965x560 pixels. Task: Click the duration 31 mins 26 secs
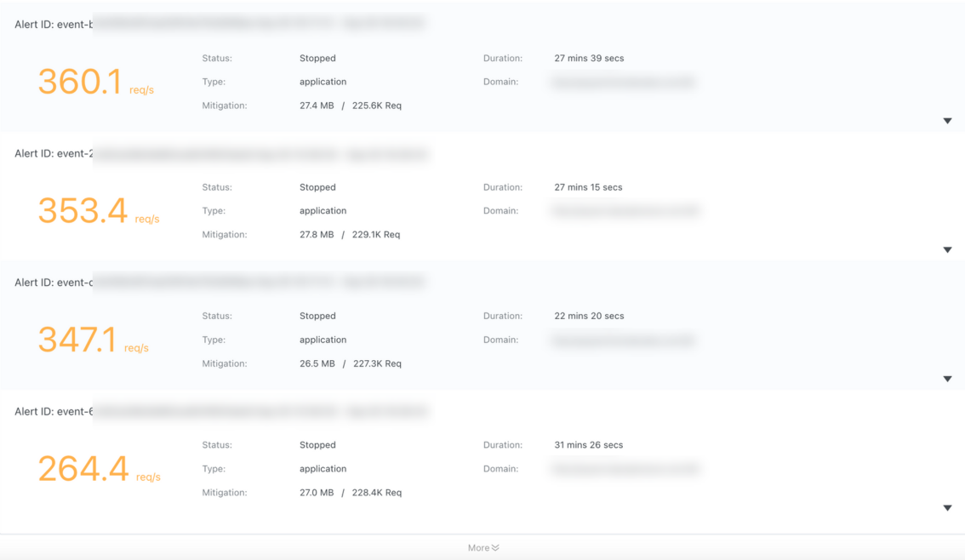[x=588, y=445]
